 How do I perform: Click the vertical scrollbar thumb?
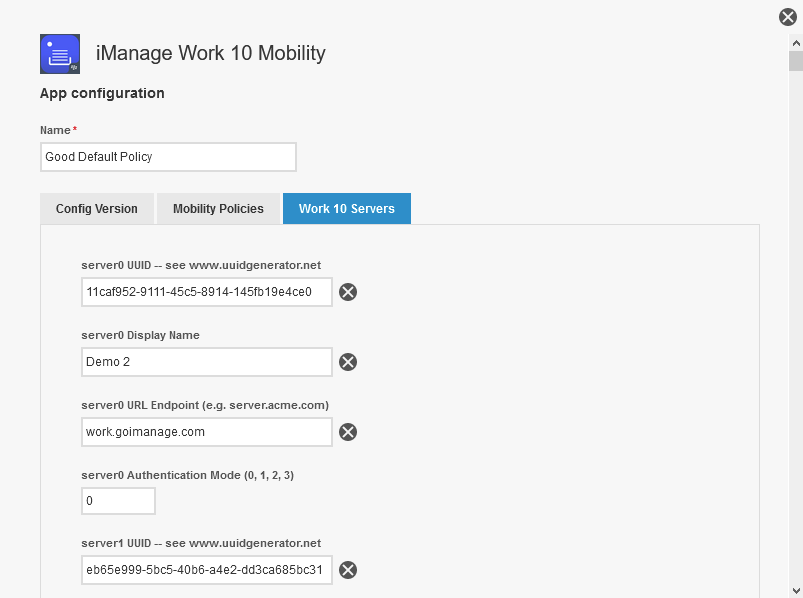click(796, 62)
